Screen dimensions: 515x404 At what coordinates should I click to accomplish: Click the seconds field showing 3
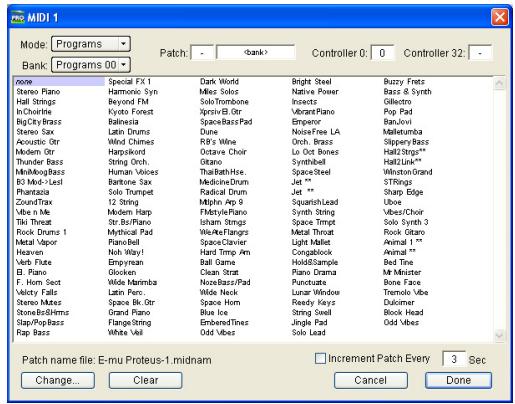click(x=454, y=359)
